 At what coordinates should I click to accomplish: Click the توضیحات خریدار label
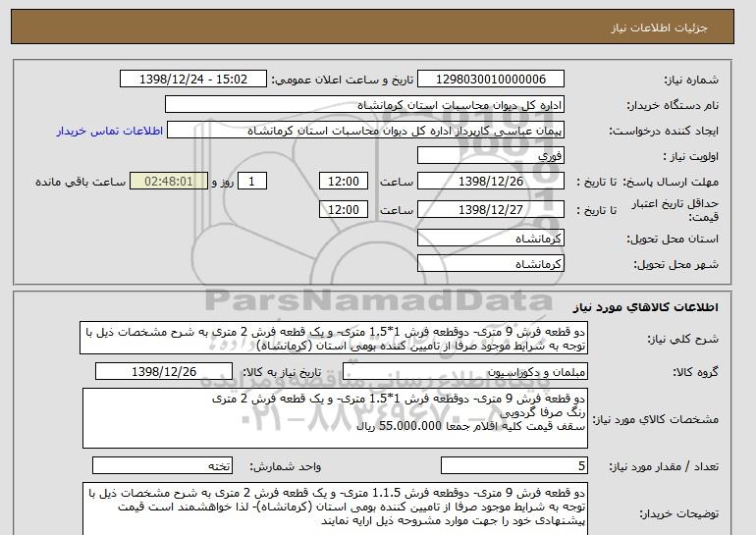tap(679, 514)
